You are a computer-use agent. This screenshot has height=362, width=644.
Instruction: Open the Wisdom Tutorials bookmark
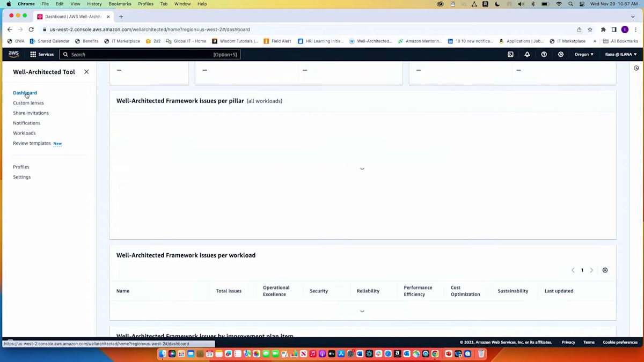click(x=235, y=41)
